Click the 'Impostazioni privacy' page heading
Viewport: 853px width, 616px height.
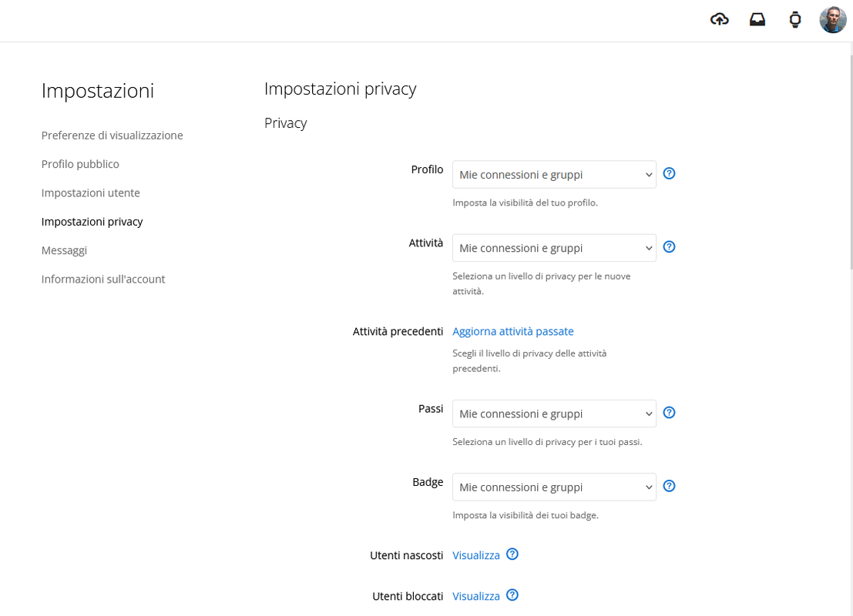340,89
